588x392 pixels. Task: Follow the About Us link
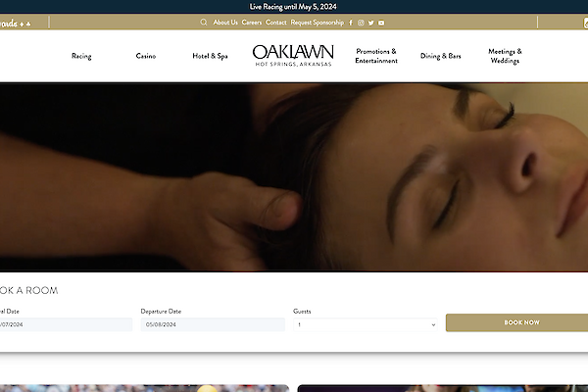(x=225, y=23)
